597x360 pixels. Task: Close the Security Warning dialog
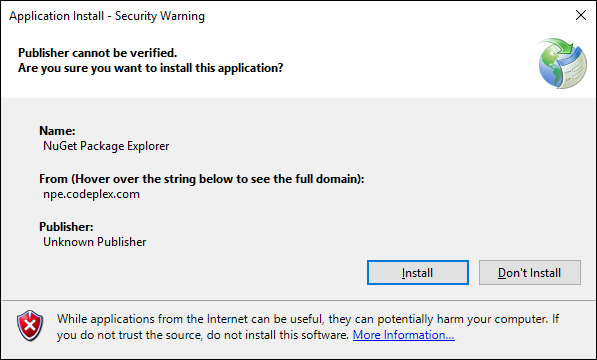pos(581,15)
